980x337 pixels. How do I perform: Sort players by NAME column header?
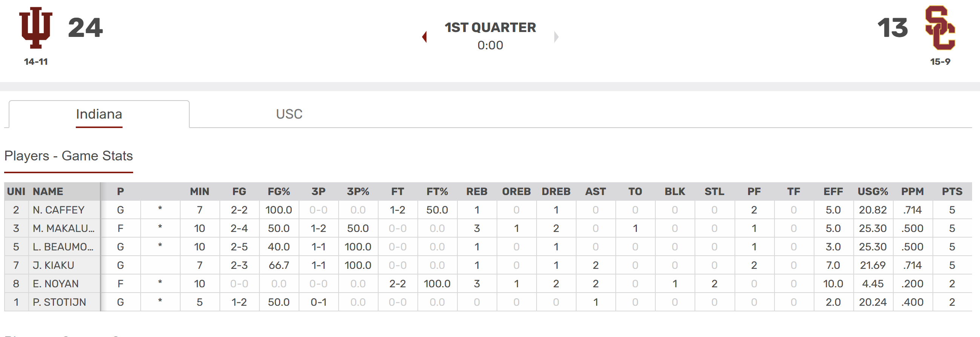(x=48, y=192)
